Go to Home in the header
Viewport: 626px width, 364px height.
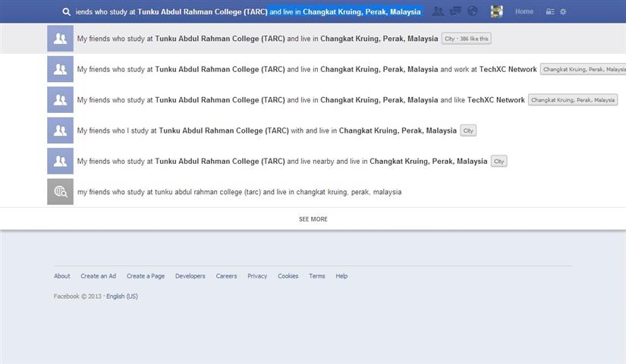[x=524, y=11]
